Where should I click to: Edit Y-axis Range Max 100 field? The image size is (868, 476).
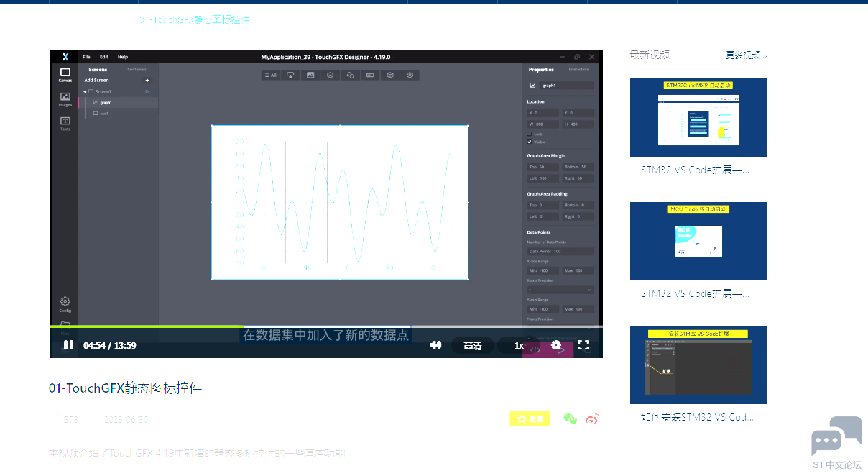578,309
